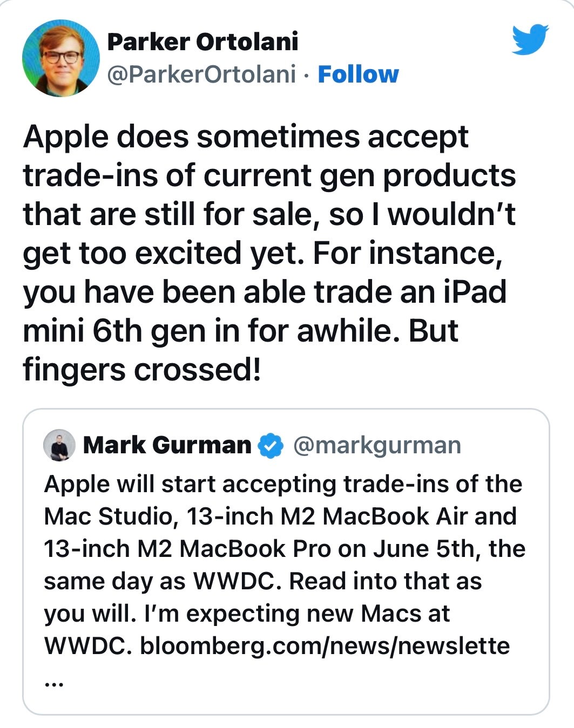Click "Mac Studio" in the quoted tweet
This screenshot has width=574, height=728.
(x=108, y=516)
